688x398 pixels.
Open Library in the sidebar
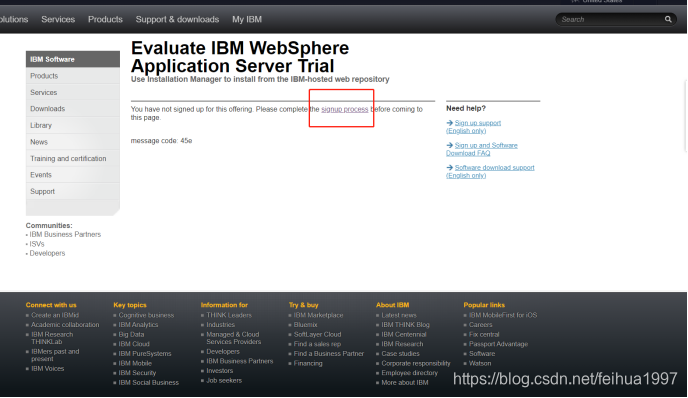[x=73, y=125]
